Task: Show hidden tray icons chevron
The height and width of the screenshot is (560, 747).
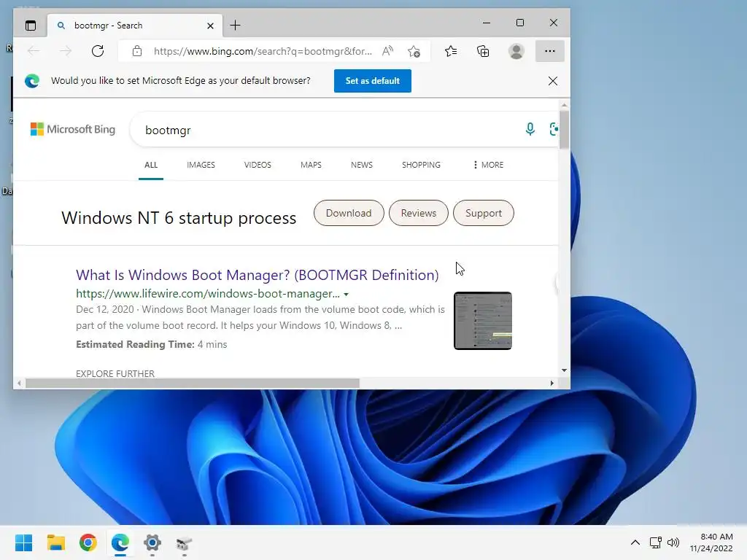Action: coord(635,542)
